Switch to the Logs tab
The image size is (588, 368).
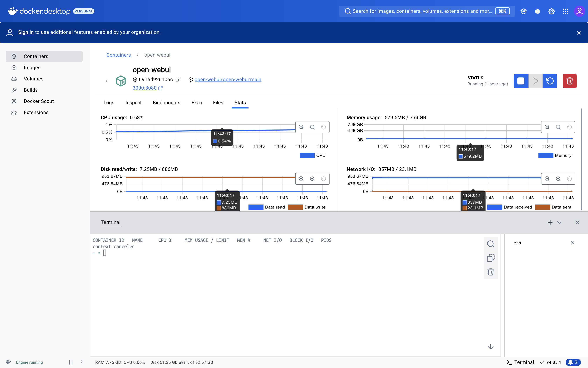(x=109, y=103)
